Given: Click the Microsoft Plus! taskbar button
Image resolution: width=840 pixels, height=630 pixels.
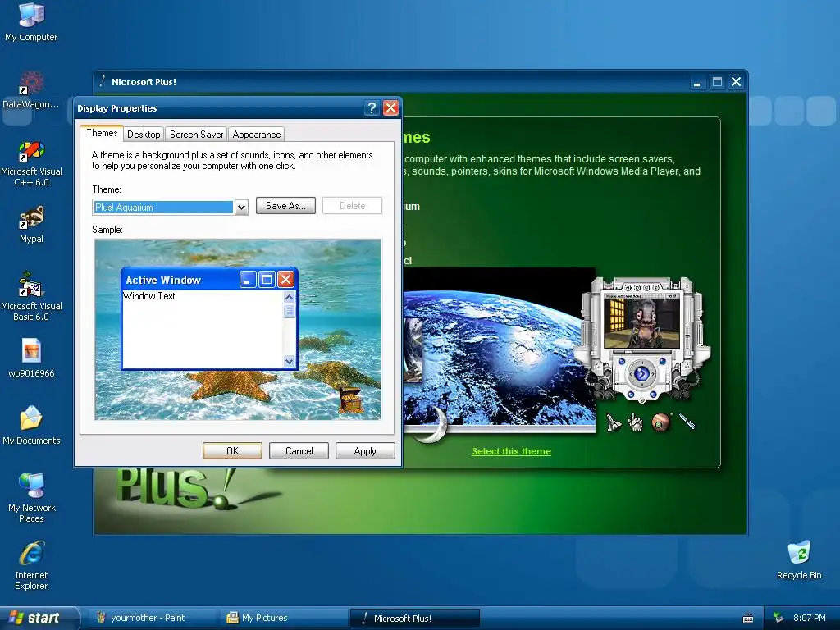Looking at the screenshot, I should tap(415, 619).
